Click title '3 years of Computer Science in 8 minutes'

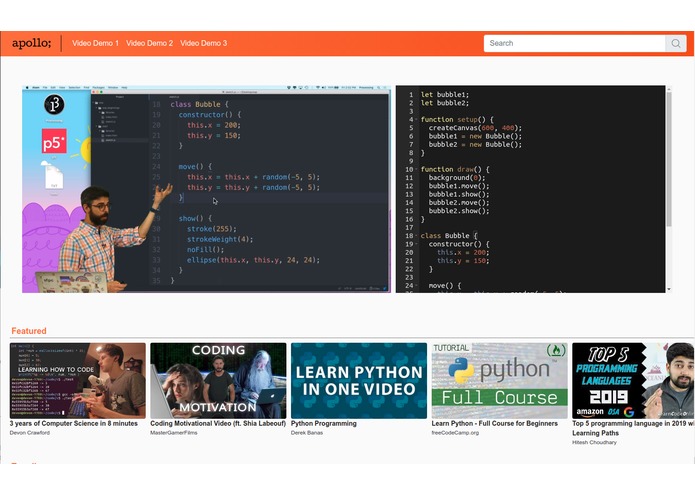[x=74, y=424]
